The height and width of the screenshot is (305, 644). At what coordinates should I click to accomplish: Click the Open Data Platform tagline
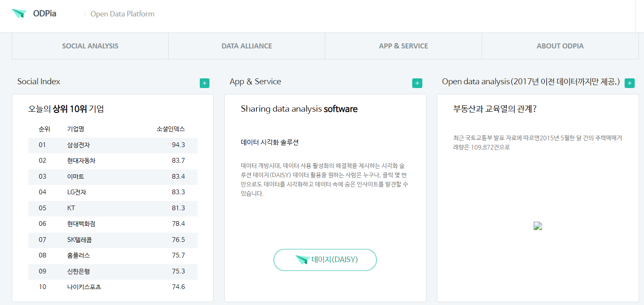click(122, 14)
